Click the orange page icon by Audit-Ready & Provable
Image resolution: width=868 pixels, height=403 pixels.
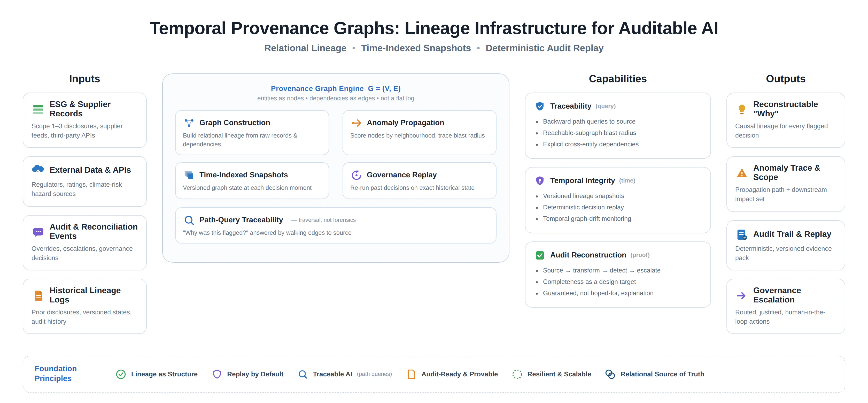coord(412,374)
